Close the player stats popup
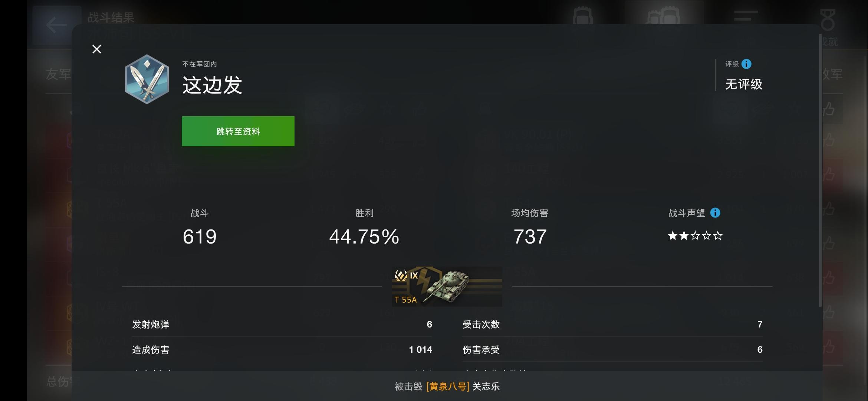 (x=97, y=49)
